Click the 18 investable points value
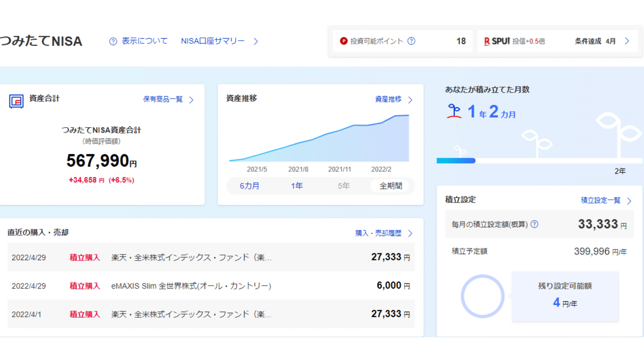Image resolution: width=644 pixels, height=362 pixels. (461, 41)
